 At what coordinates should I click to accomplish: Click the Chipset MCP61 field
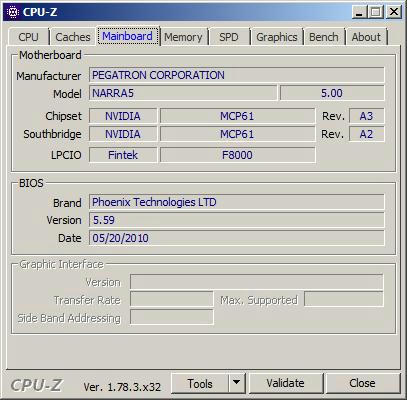tap(237, 116)
